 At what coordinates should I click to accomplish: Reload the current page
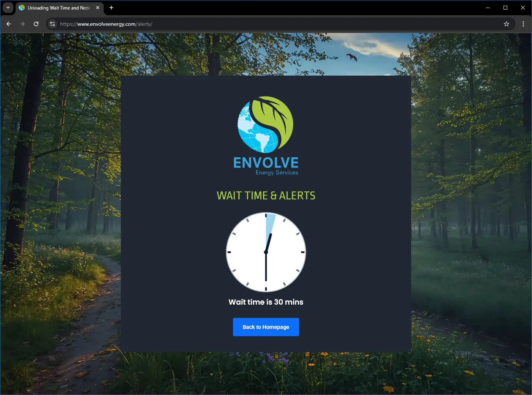pyautogui.click(x=36, y=24)
